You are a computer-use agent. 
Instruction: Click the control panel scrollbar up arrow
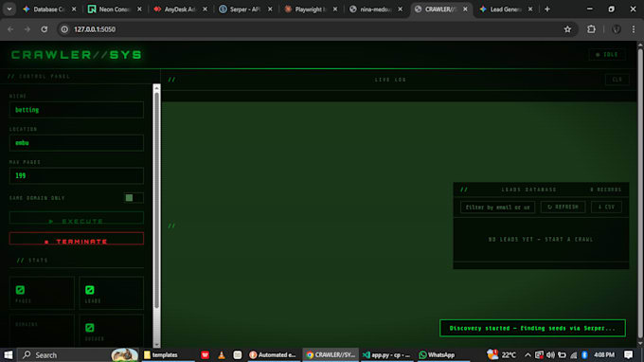point(156,87)
